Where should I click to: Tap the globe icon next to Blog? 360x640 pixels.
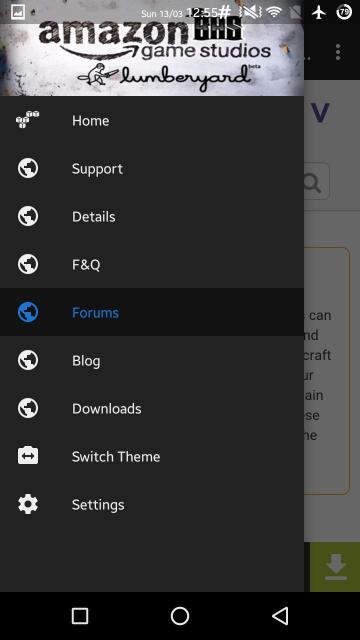pyautogui.click(x=28, y=360)
